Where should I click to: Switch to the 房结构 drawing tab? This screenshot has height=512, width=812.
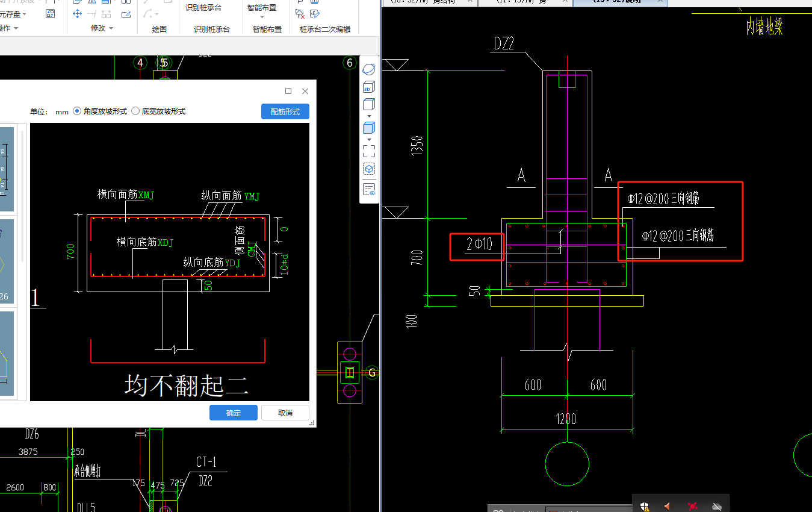(429, 2)
